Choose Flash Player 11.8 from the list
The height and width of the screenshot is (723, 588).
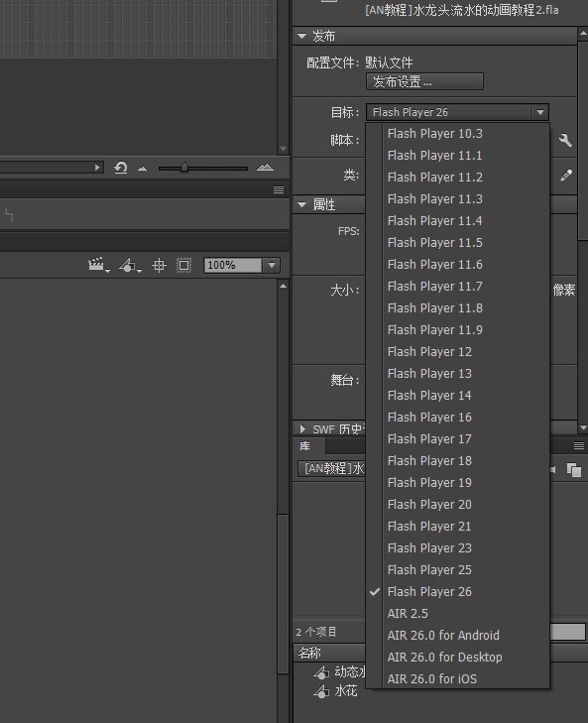pyautogui.click(x=466, y=308)
